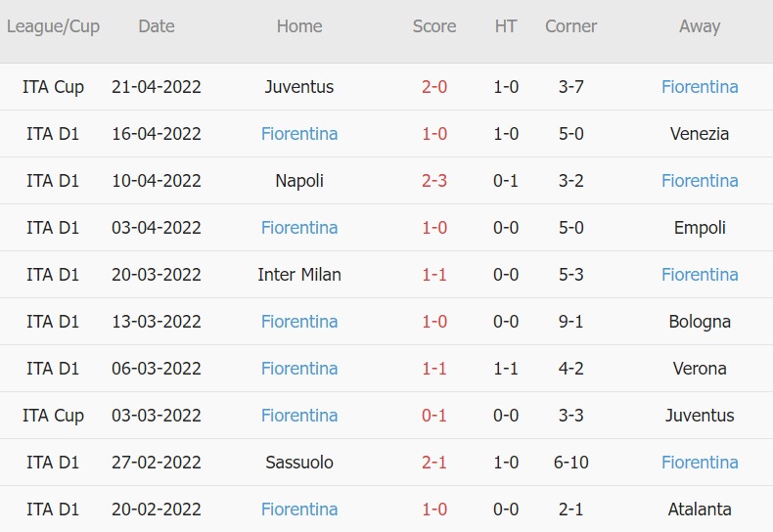
Task: Select the Inter Milan team name
Action: [x=299, y=275]
